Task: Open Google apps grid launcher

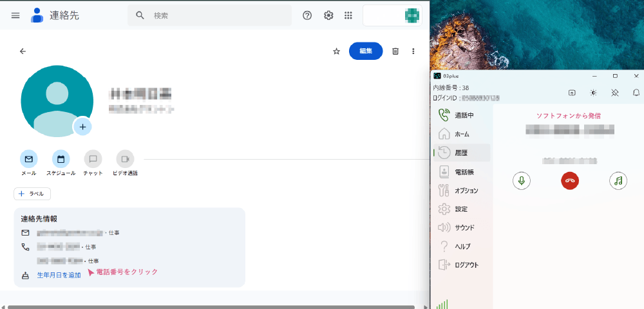Action: 348,15
